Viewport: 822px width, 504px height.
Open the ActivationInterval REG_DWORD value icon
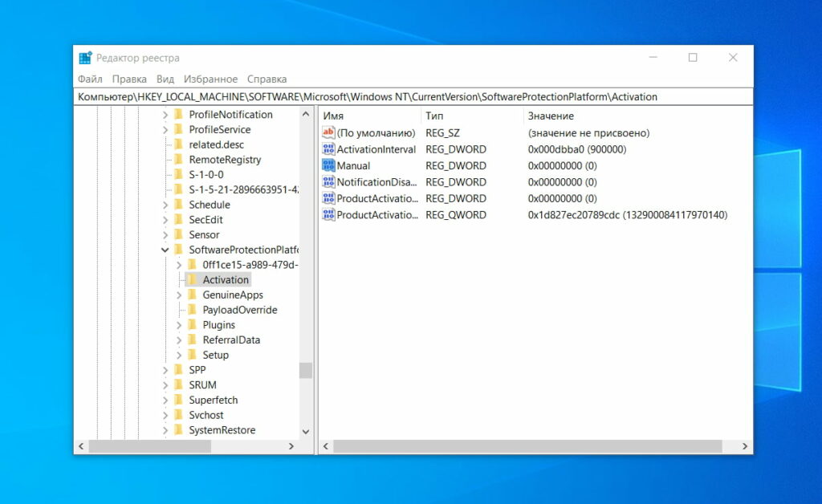328,149
